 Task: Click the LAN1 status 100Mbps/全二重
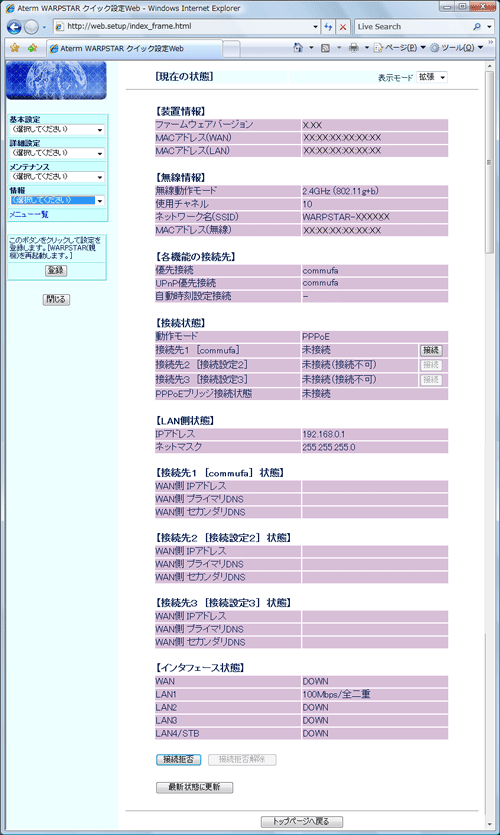[x=337, y=694]
